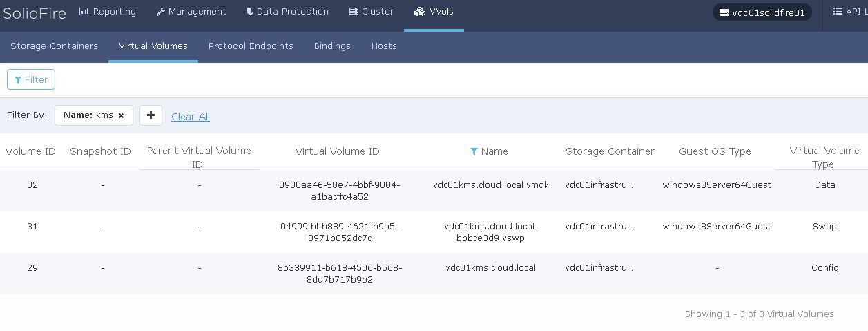Image resolution: width=868 pixels, height=331 pixels.
Task: Open the Hosts tab
Action: pyautogui.click(x=384, y=46)
